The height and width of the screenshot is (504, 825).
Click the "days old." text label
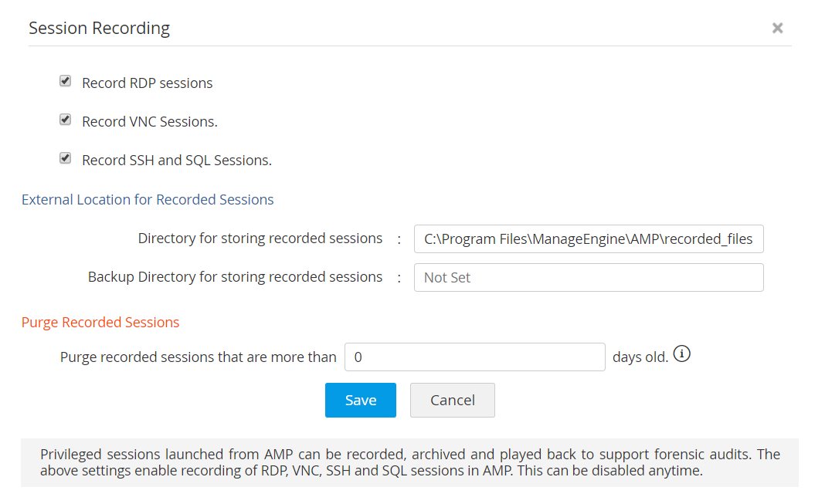pos(642,357)
